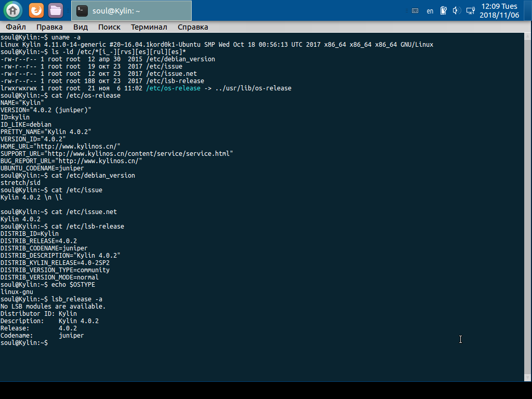Click the DISTRIB_VERSION_MODE=normal line
The height and width of the screenshot is (399, 532).
coord(49,277)
